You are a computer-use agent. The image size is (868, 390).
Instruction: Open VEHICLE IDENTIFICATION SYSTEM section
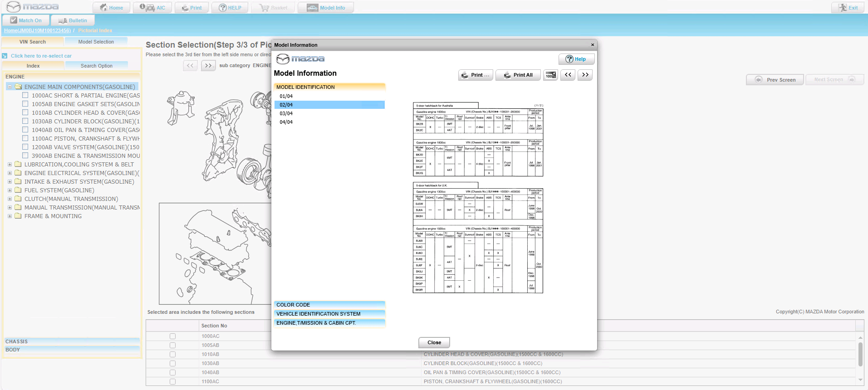click(329, 314)
